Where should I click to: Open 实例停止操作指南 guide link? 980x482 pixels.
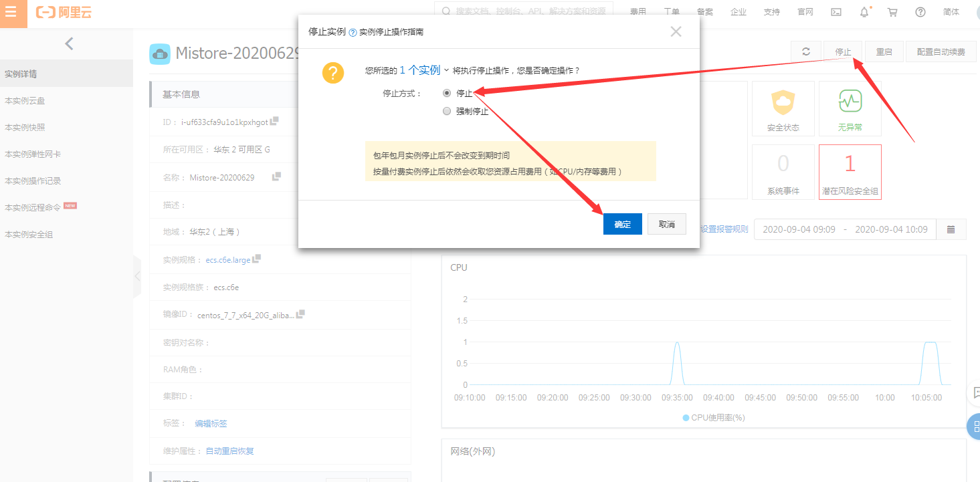(391, 32)
